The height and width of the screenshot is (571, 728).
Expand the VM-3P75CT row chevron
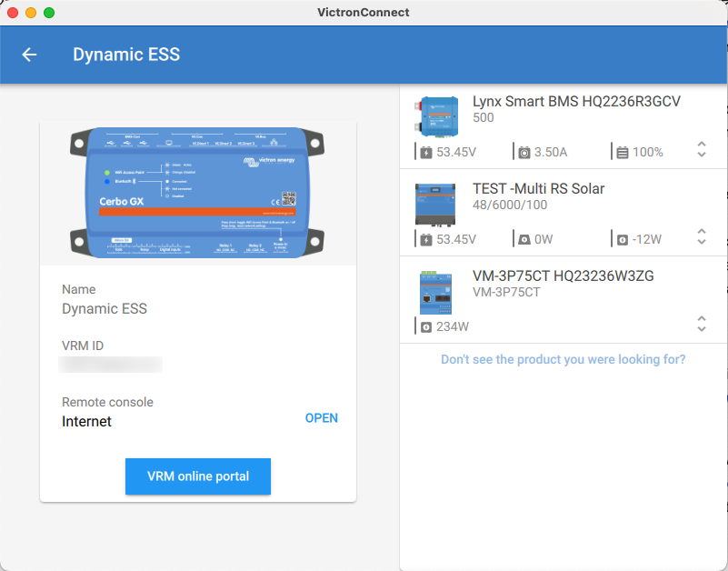click(x=701, y=324)
